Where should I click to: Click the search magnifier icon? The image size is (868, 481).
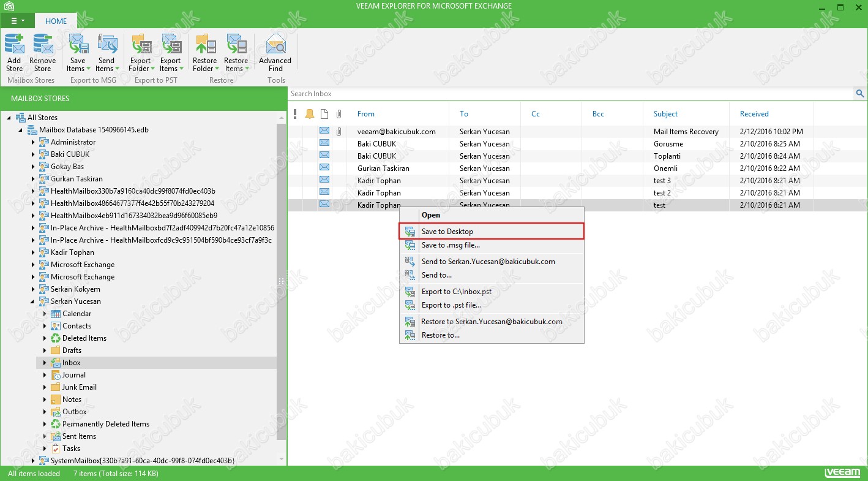click(x=860, y=94)
